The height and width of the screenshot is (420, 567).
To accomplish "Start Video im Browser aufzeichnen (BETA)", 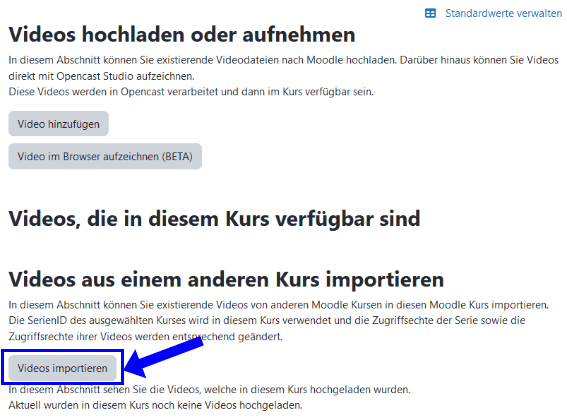I will (x=105, y=156).
